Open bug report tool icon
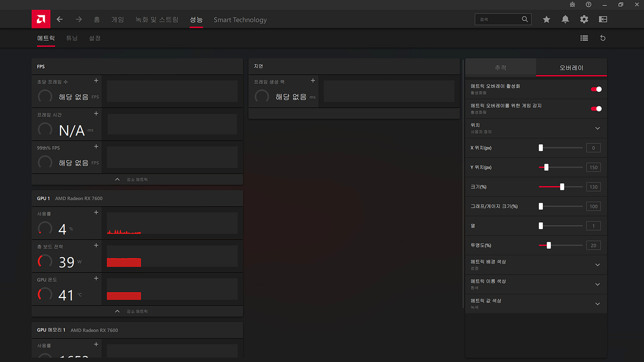The width and height of the screenshot is (644, 362). click(572, 5)
